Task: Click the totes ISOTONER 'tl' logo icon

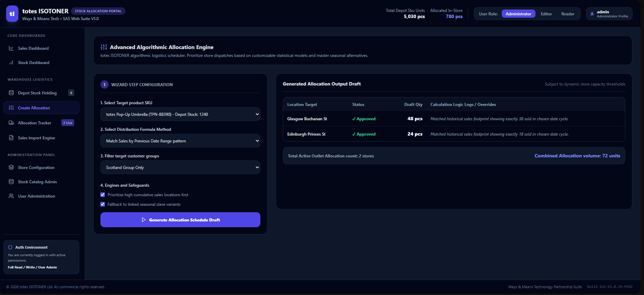Action: (12, 14)
